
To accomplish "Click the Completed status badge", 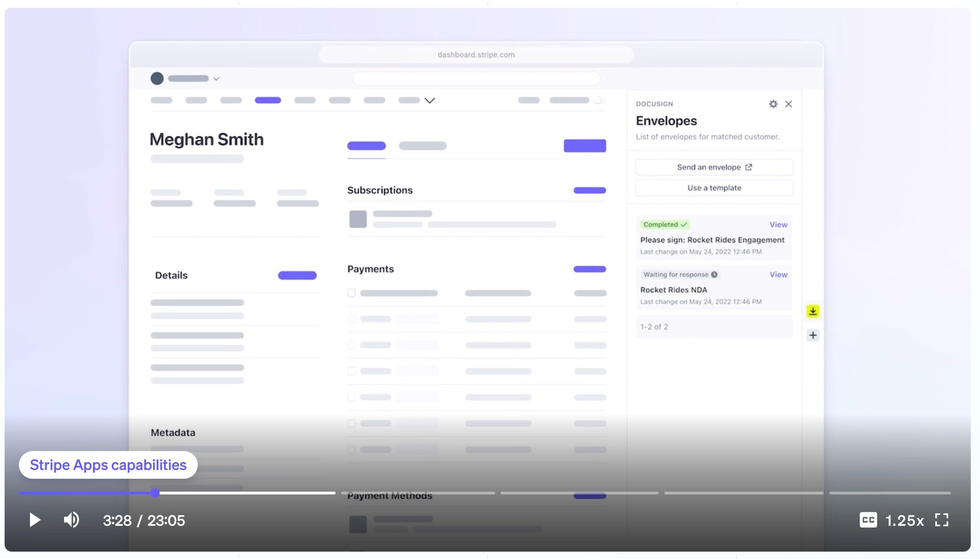I will pos(665,225).
